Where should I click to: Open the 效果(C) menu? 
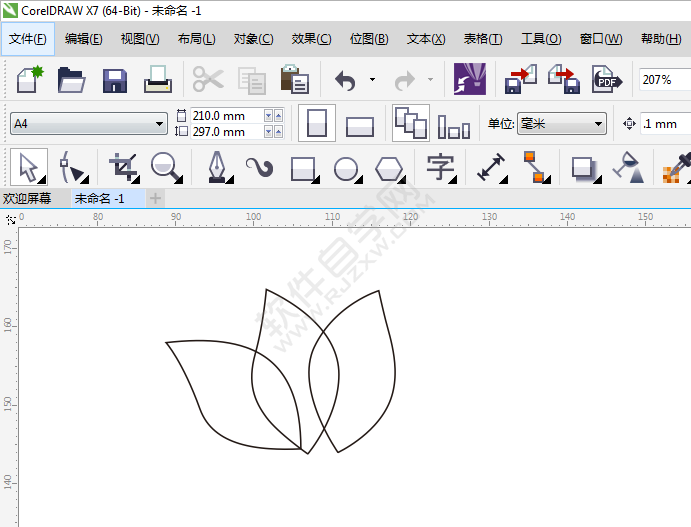pyautogui.click(x=311, y=39)
